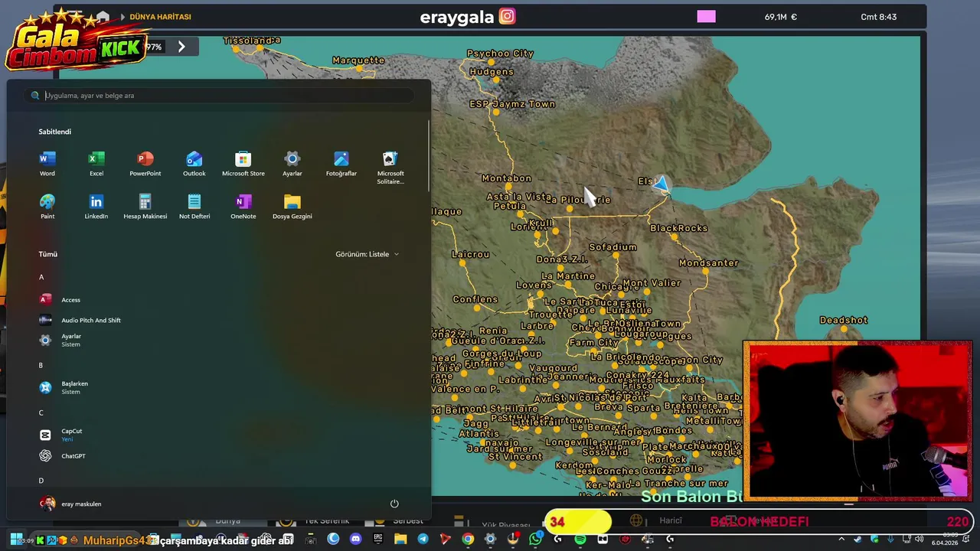Jump to letter B group header
980x551 pixels.
[x=41, y=366]
